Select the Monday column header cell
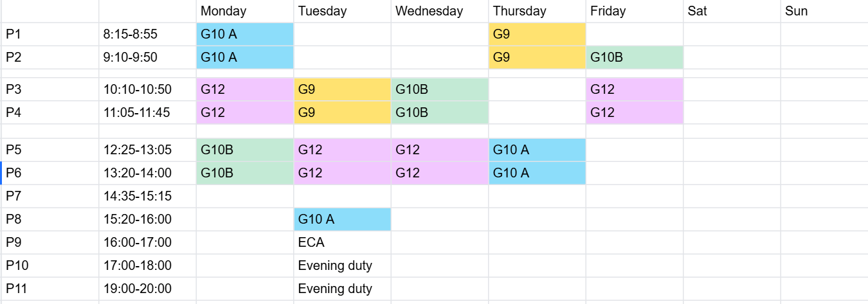Viewport: 868px width, 304px height. point(244,11)
